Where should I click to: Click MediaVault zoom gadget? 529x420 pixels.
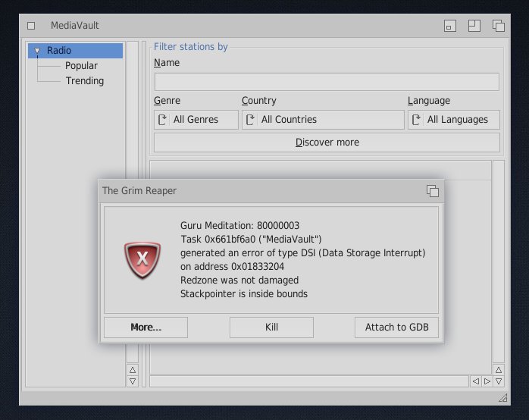(x=474, y=26)
